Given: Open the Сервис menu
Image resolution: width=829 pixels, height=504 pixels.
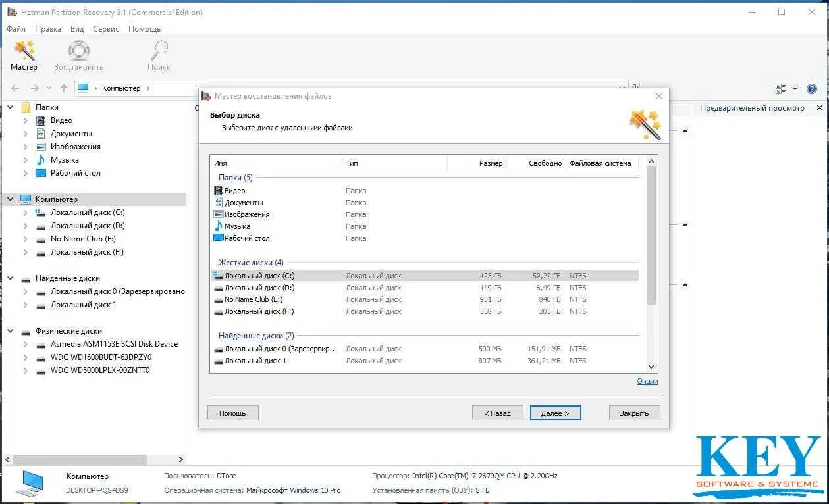Looking at the screenshot, I should [x=106, y=29].
